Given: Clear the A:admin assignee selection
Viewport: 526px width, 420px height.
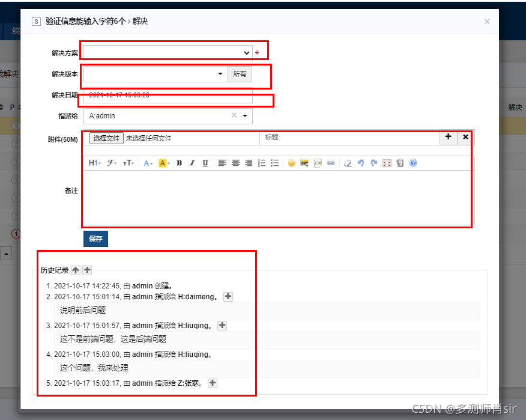Looking at the screenshot, I should 234,115.
